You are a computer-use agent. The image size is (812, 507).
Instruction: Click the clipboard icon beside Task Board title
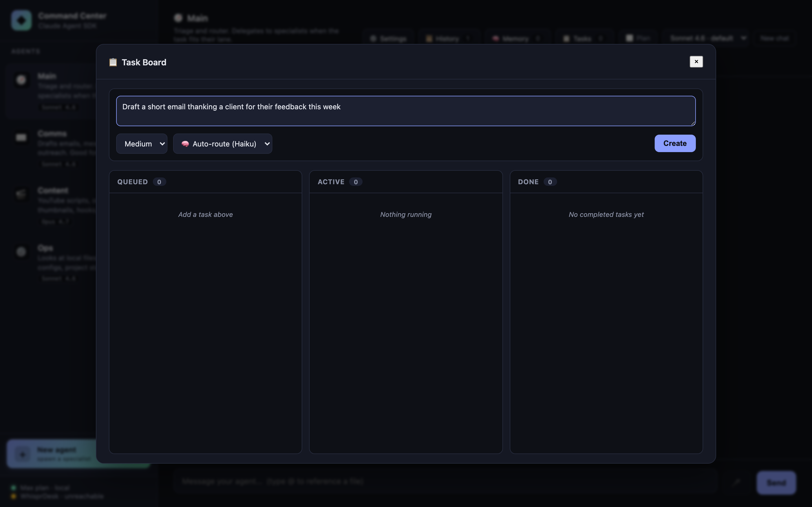pos(113,62)
